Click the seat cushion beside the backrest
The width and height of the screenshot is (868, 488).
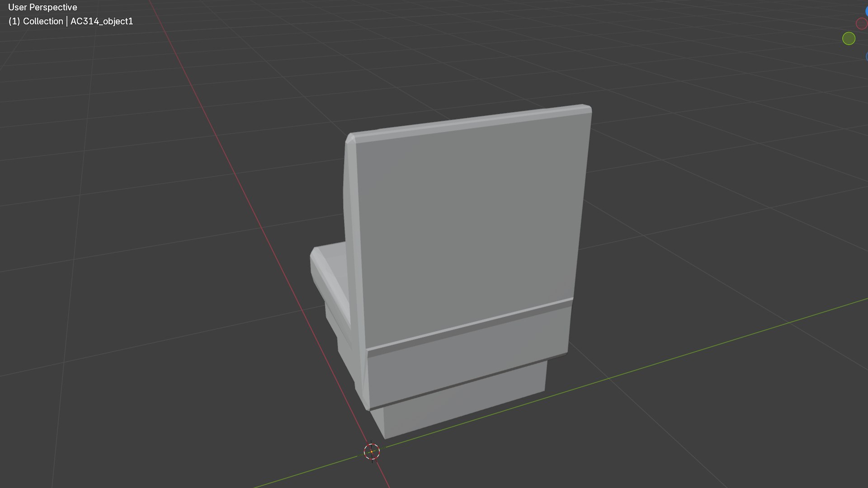(331, 276)
